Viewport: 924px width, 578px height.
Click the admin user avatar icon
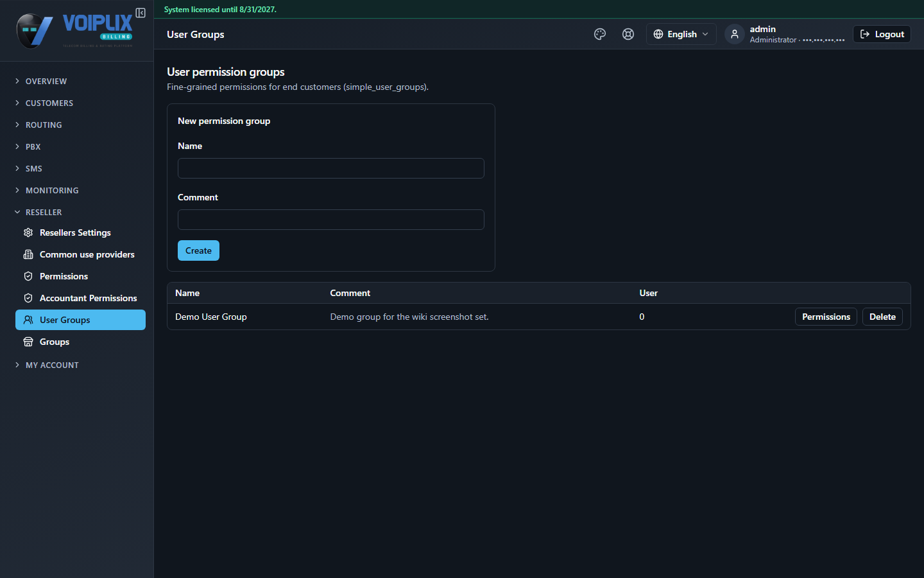point(735,34)
